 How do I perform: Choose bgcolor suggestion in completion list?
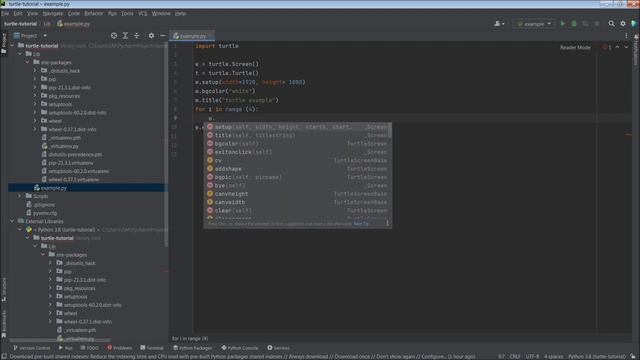[297, 144]
